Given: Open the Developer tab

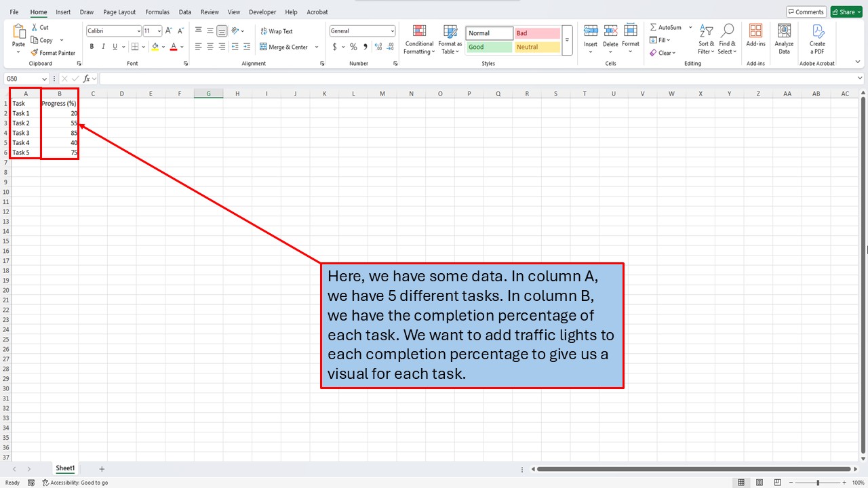Looking at the screenshot, I should coord(262,12).
